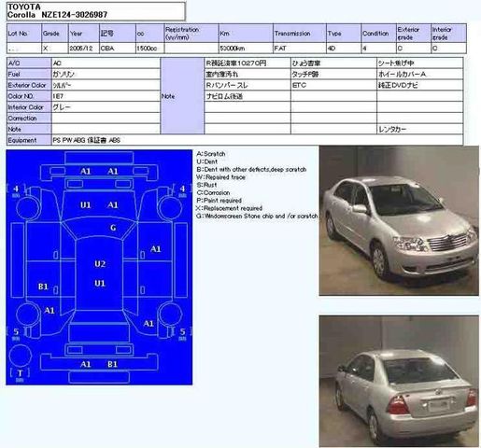Click the spare tire T marker
The image size is (481, 448).
coord(21,373)
